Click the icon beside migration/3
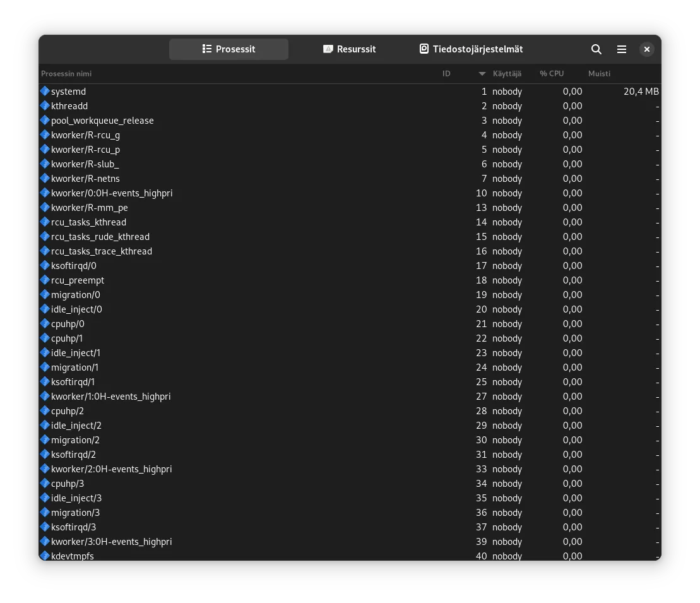 tap(45, 513)
